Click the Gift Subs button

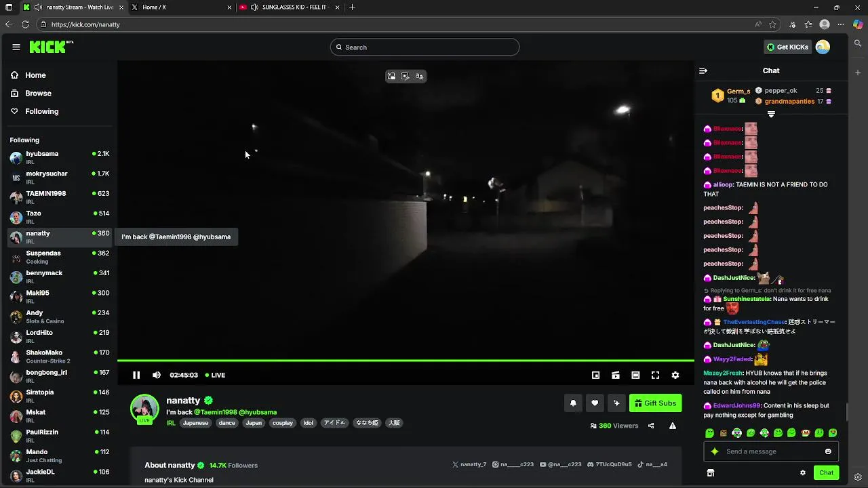[x=655, y=403]
